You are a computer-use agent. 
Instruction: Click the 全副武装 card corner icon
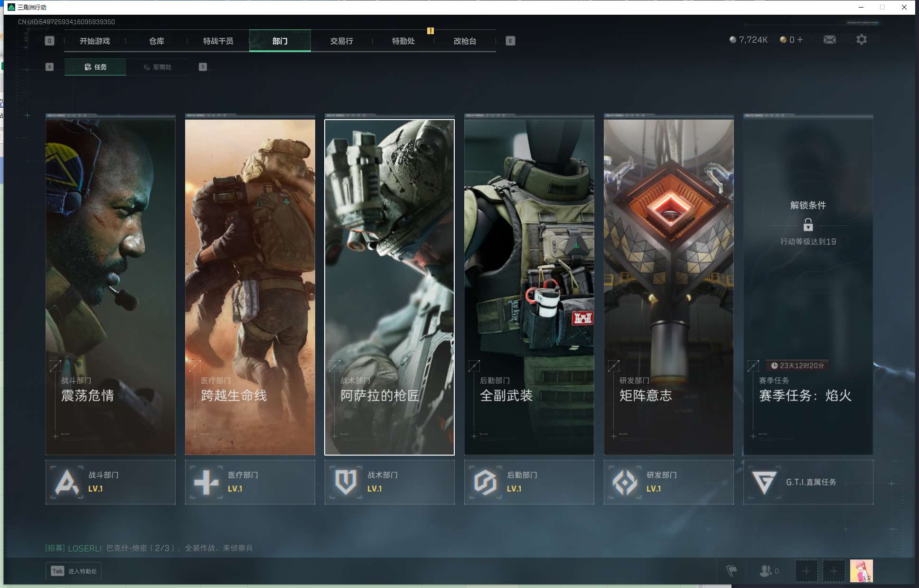(x=474, y=365)
